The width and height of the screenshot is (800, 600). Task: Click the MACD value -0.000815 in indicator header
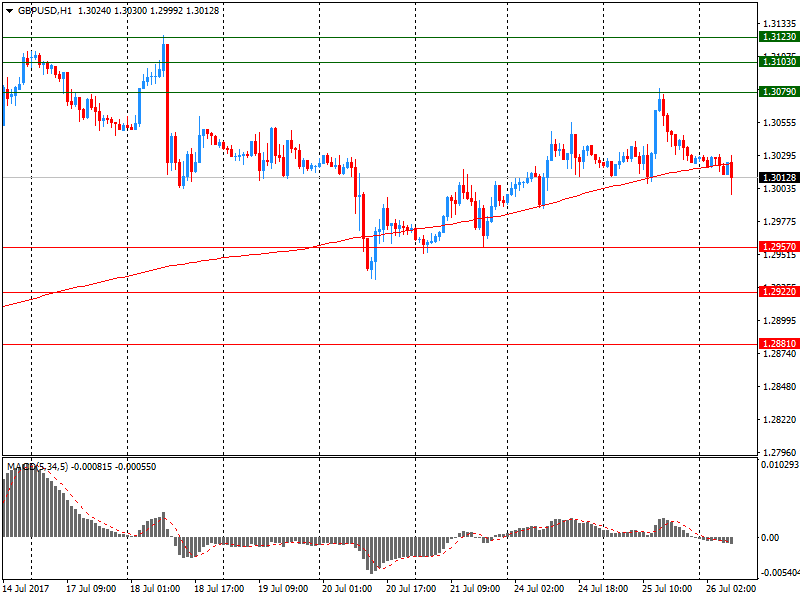click(91, 467)
